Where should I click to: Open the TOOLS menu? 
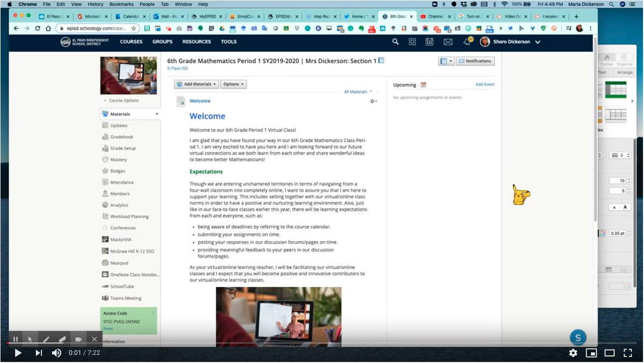click(229, 41)
